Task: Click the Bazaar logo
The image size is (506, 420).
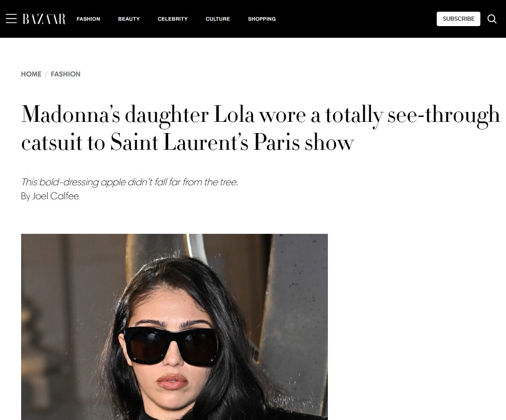Action: [44, 19]
